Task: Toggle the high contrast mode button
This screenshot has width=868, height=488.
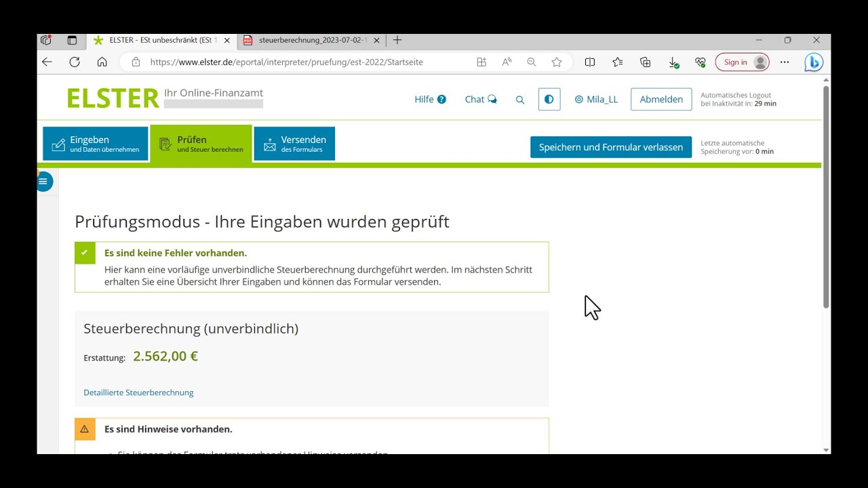Action: pos(549,99)
